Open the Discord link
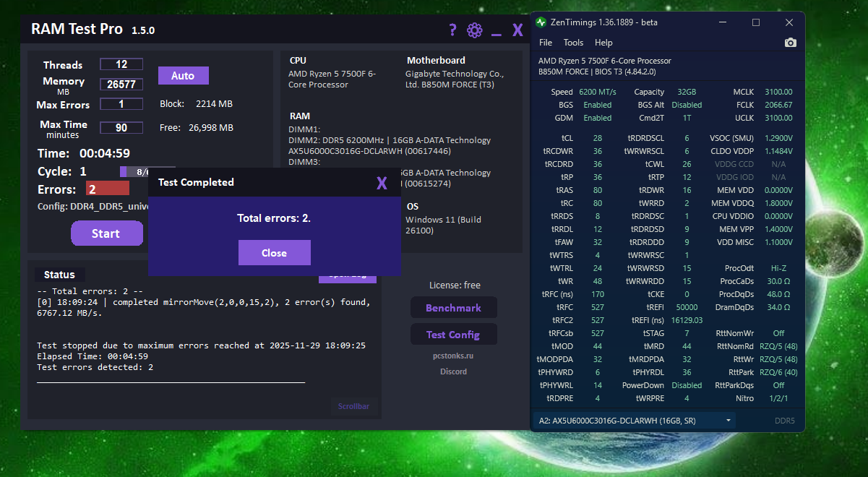The image size is (868, 477). [x=454, y=371]
